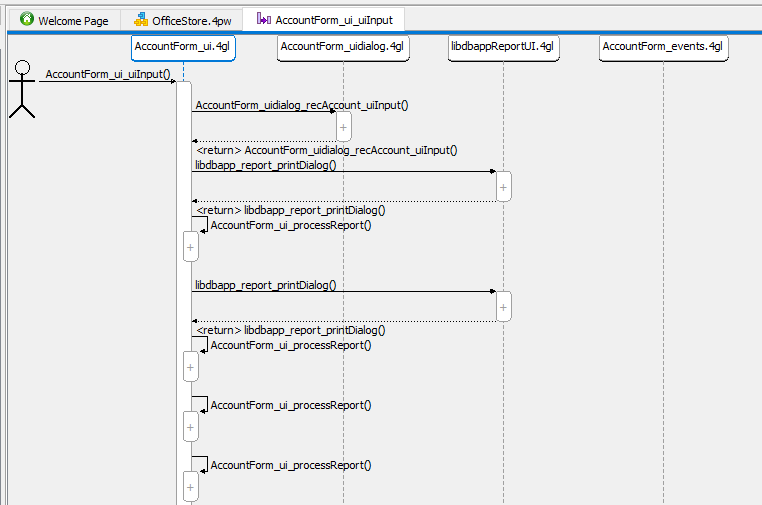Expand the AccountForm_uidialog_recAccount_uiInput activation box
This screenshot has height=505, width=762.
click(x=344, y=127)
